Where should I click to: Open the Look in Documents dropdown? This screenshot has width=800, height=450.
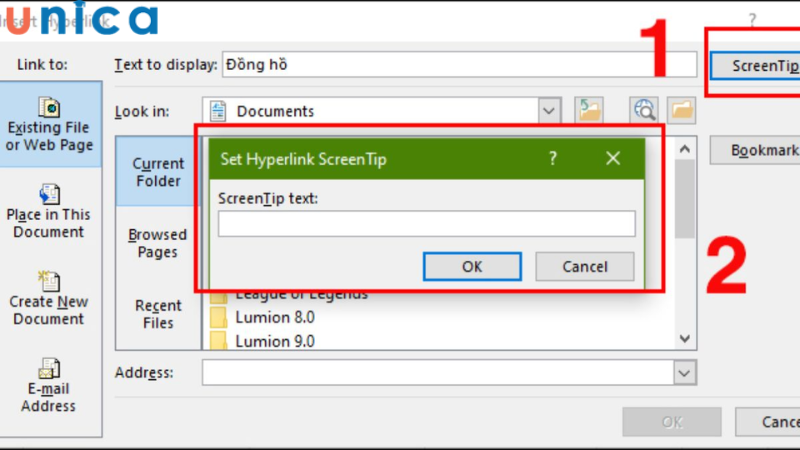[x=549, y=111]
